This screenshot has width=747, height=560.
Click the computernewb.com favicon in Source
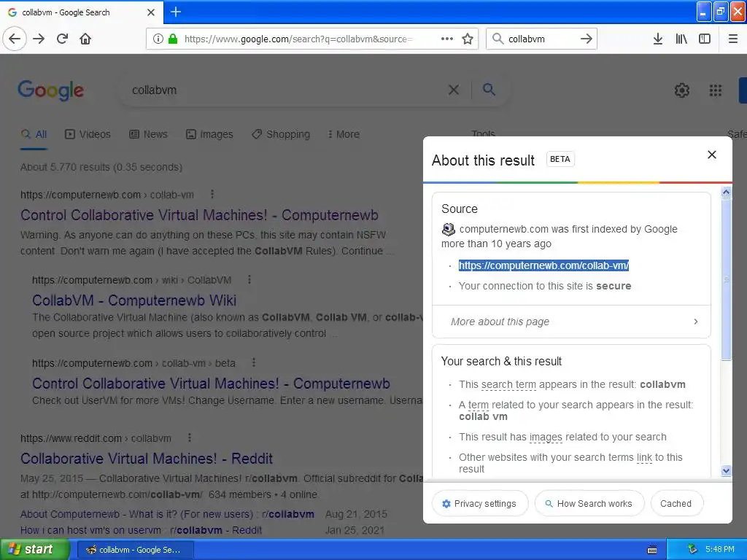[449, 229]
